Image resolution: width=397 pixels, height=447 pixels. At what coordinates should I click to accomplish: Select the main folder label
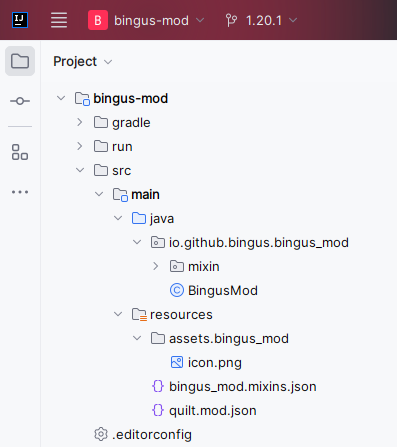pos(145,194)
